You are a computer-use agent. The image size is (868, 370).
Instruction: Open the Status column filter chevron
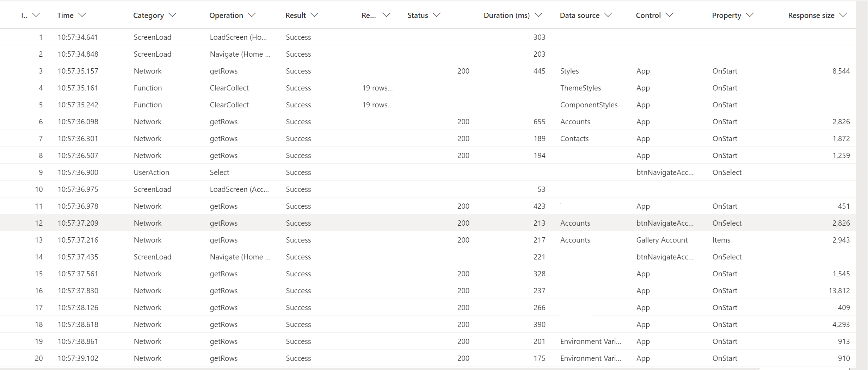pos(437,15)
